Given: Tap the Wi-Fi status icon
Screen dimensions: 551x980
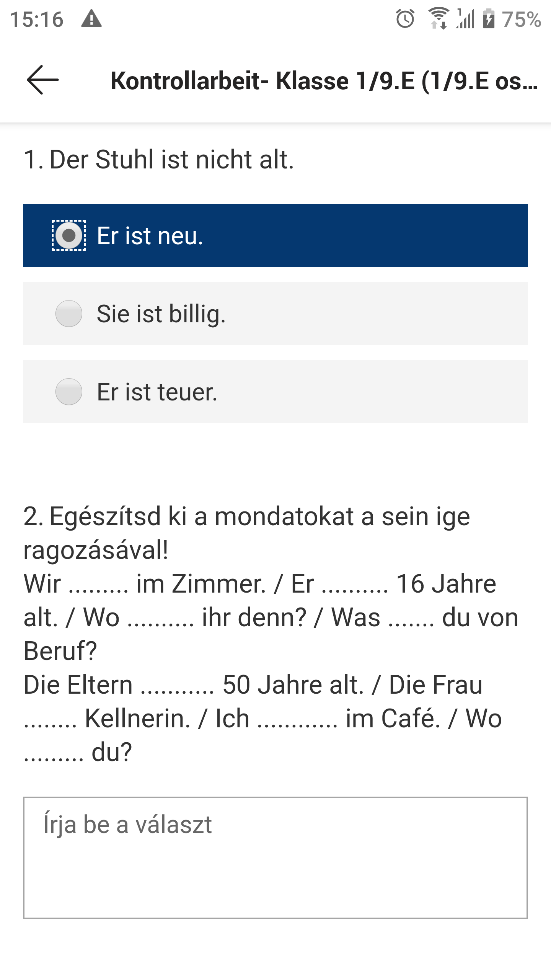Looking at the screenshot, I should 438,19.
